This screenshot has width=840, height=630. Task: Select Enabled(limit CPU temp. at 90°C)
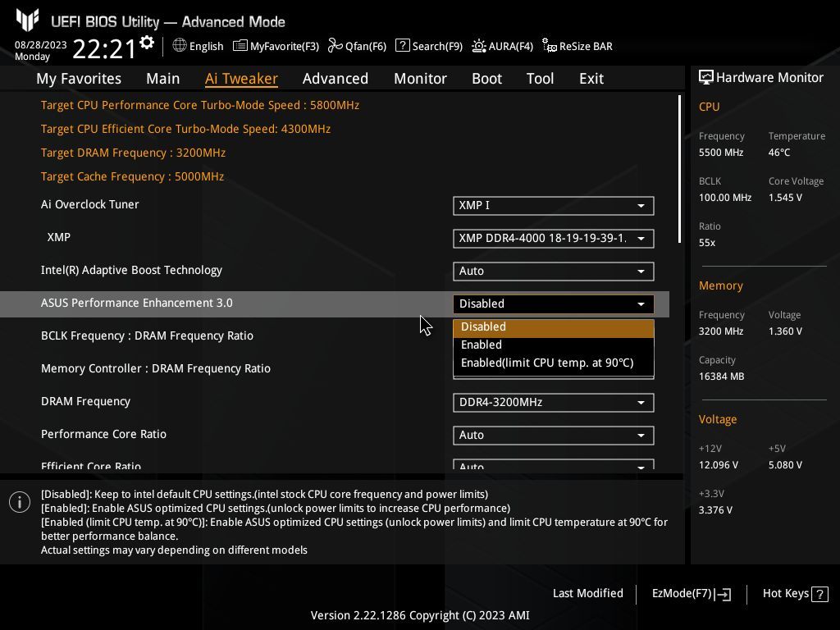pyautogui.click(x=554, y=363)
